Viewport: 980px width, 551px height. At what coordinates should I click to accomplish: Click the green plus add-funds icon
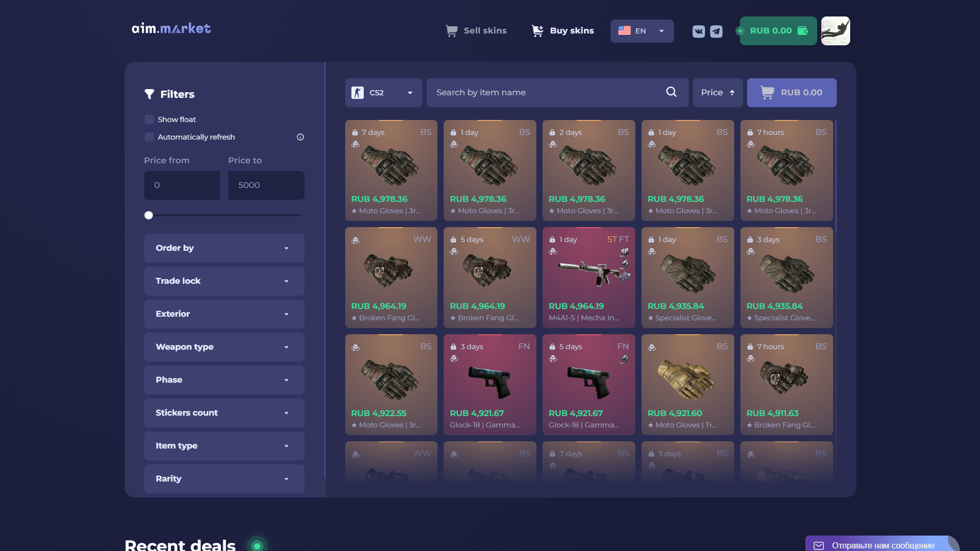coord(740,31)
